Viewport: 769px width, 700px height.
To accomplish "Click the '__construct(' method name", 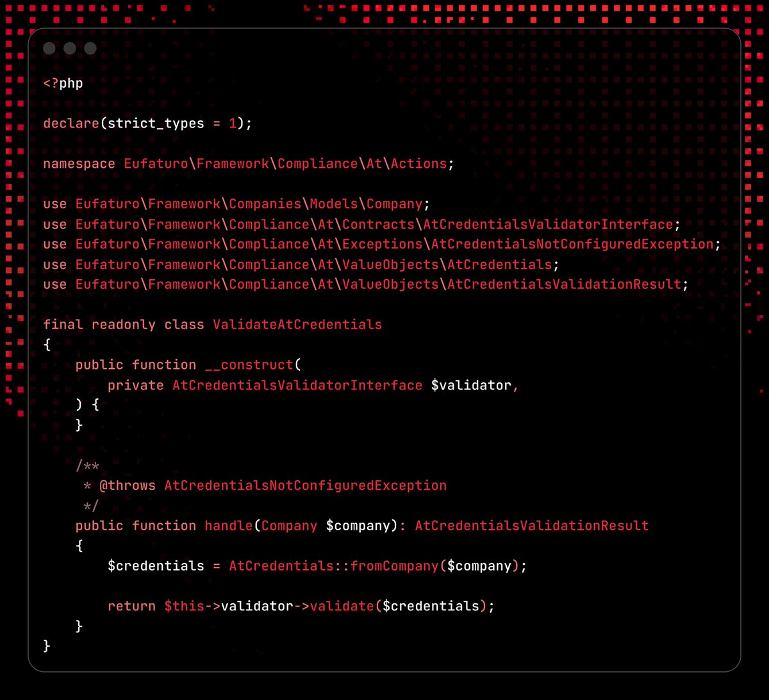I will 253,365.
